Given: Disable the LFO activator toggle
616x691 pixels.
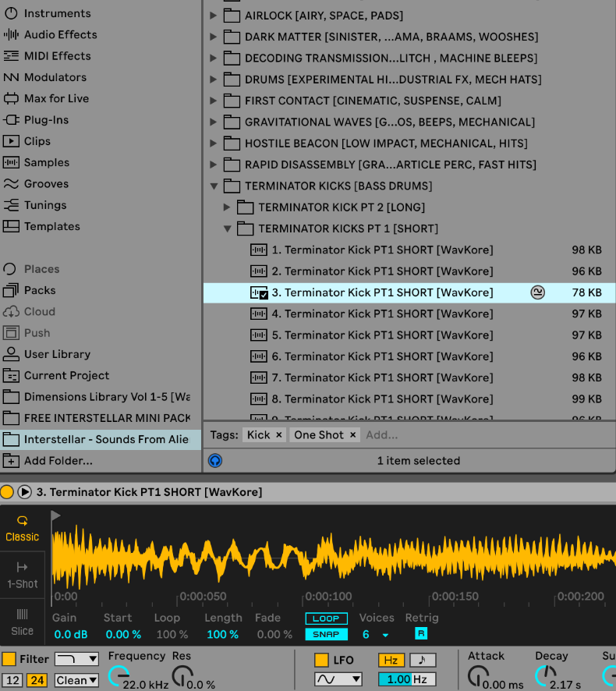Looking at the screenshot, I should 321,660.
